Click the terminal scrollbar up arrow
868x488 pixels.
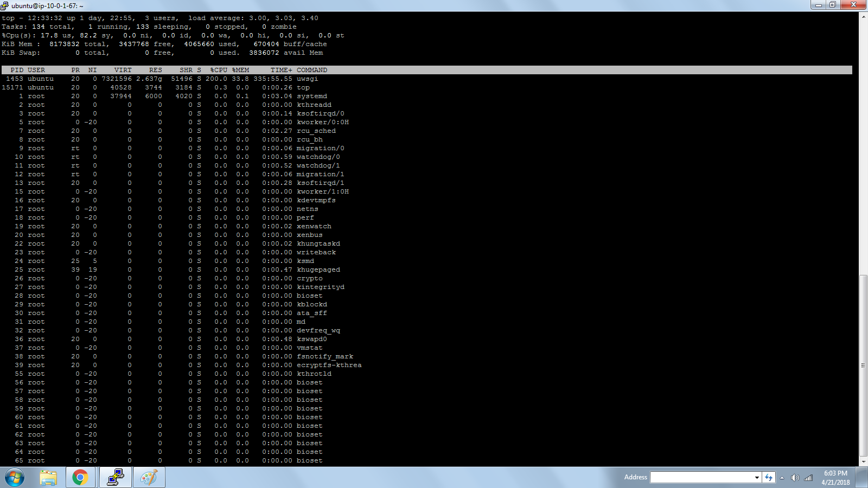pos(863,17)
